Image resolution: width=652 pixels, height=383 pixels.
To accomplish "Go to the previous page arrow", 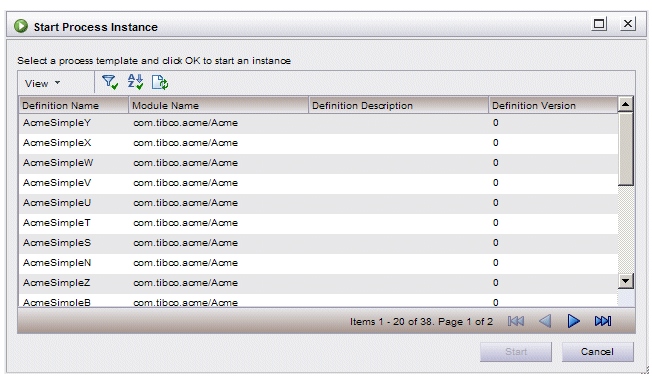I will (545, 321).
